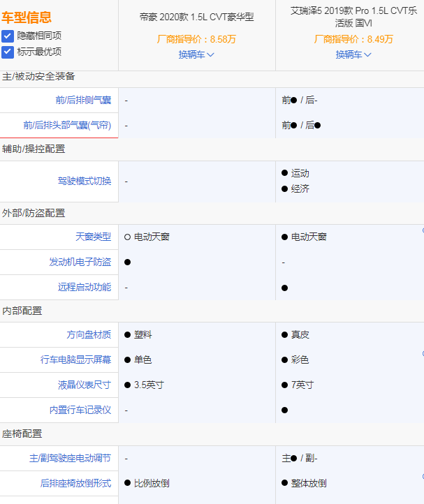The width and height of the screenshot is (424, 504).
Task: Open 换辆车 dropdown under 帝豪 2020款
Action: click(196, 54)
